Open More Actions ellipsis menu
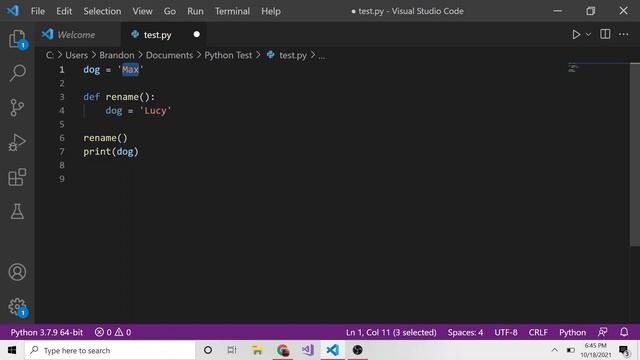This screenshot has width=640, height=360. coord(623,34)
